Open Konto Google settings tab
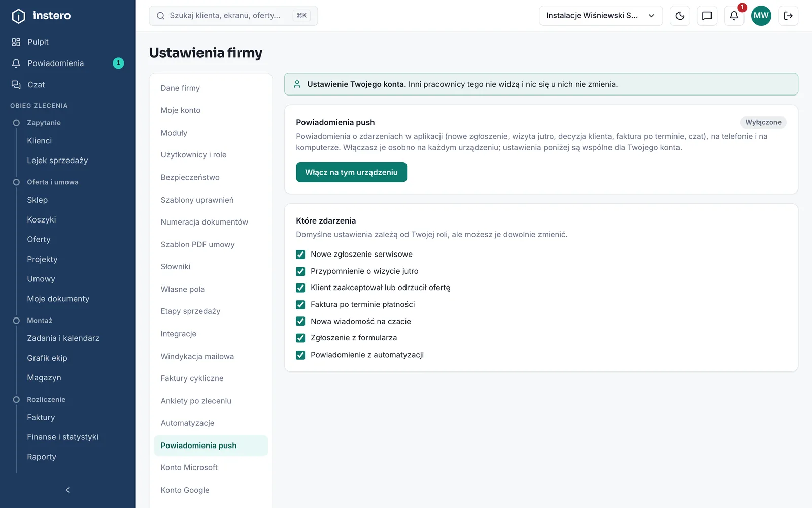812x508 pixels. pos(211,490)
